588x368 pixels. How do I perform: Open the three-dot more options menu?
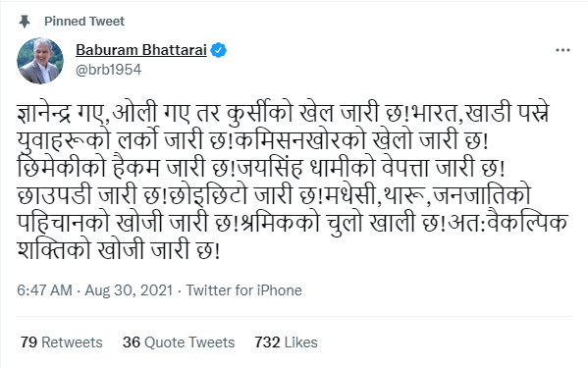pos(562,50)
